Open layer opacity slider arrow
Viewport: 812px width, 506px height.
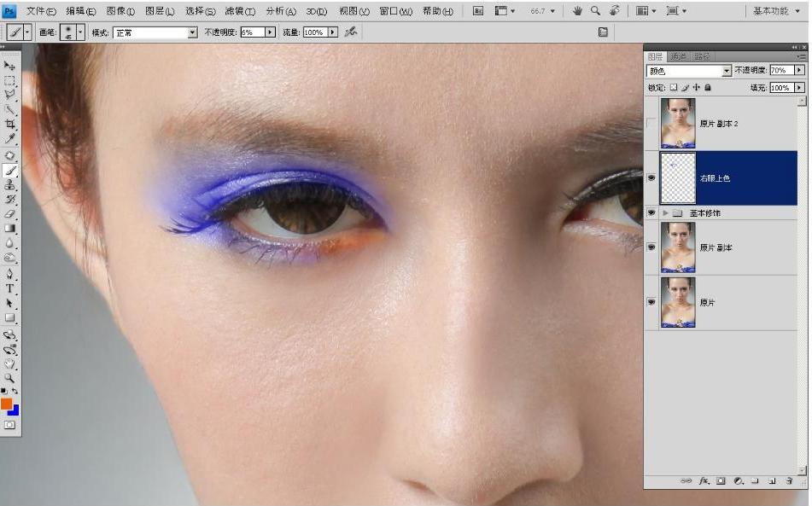tap(799, 70)
